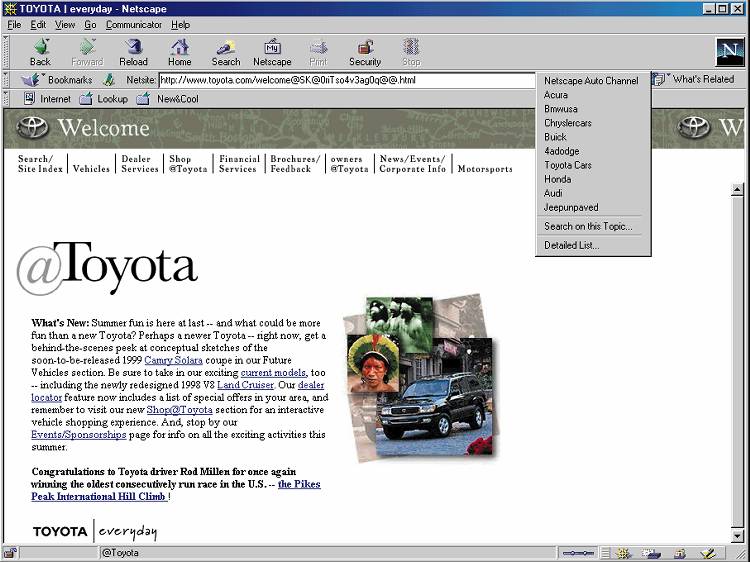Screen dimensions: 750x562
Task: Collapse the navigation toolbar grip handle
Action: pyautogui.click(x=5, y=52)
